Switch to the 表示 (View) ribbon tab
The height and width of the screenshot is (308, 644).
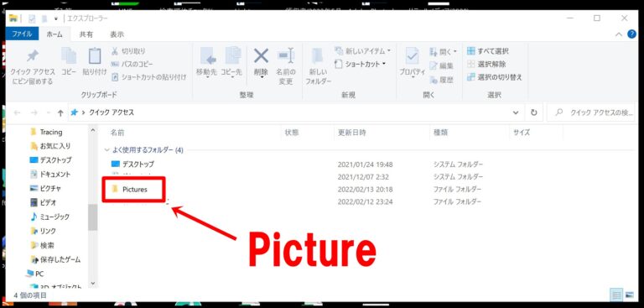pyautogui.click(x=117, y=34)
